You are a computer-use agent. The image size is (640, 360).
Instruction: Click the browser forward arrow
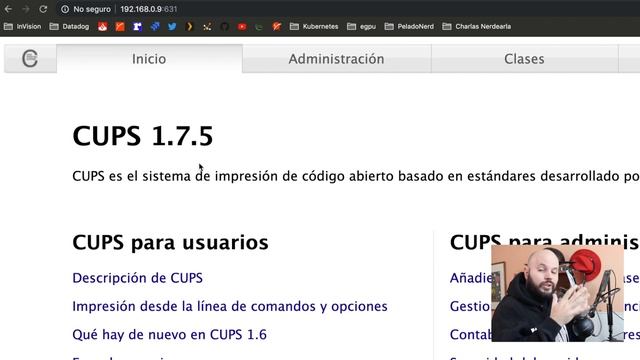point(26,9)
